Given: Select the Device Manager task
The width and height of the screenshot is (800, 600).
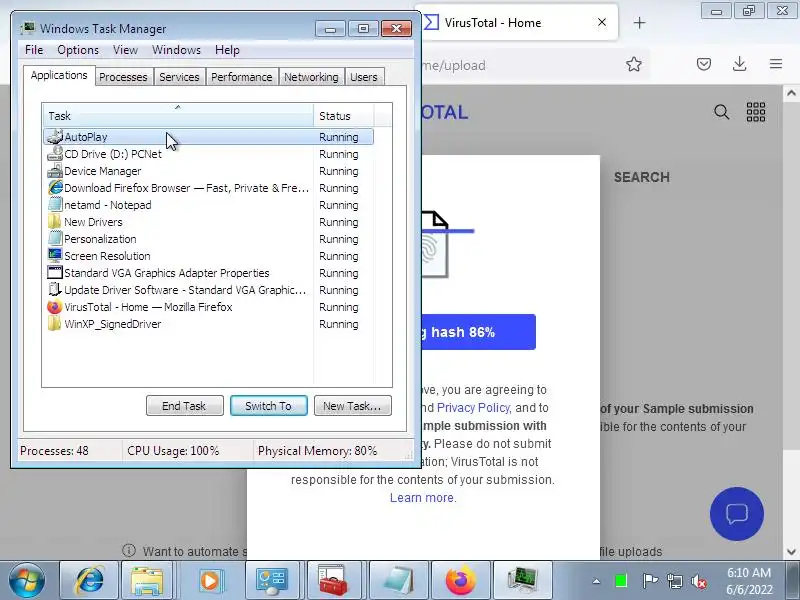Looking at the screenshot, I should click(x=209, y=171).
